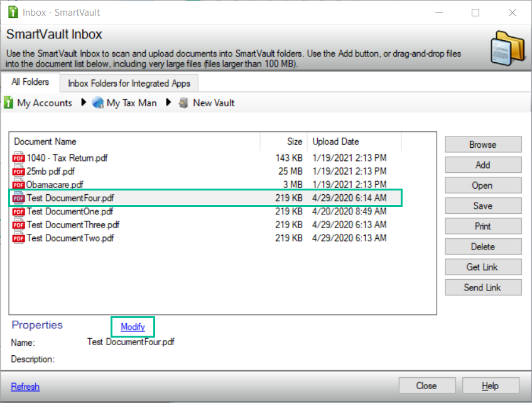The width and height of the screenshot is (532, 403).
Task: Click the Add button
Action: point(483,165)
